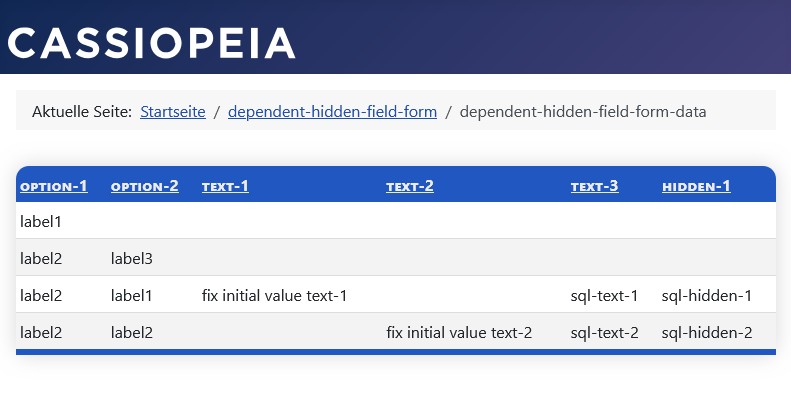This screenshot has height=411, width=791.
Task: Click the 'Aktuelle Seite:' breadcrumb label
Action: (82, 111)
